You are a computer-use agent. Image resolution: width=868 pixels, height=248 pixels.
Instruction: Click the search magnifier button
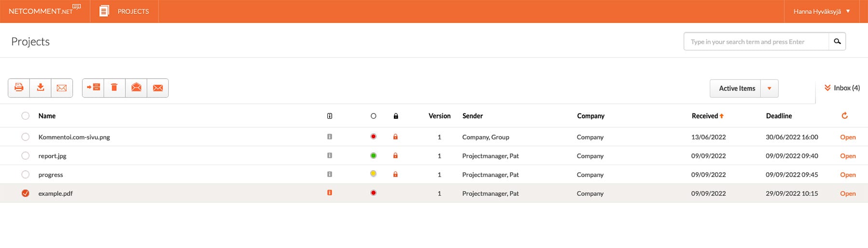[x=837, y=41]
